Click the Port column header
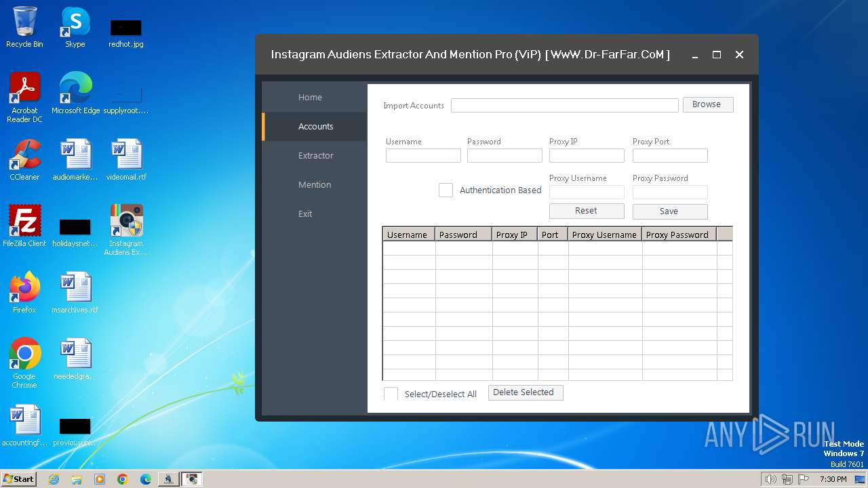This screenshot has width=868, height=488. pos(553,235)
